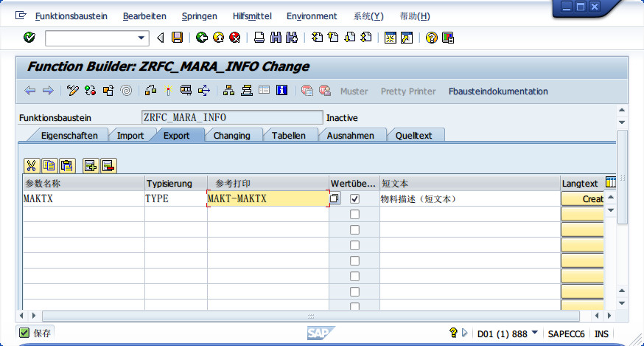
Task: Click the Muster button
Action: pyautogui.click(x=354, y=91)
